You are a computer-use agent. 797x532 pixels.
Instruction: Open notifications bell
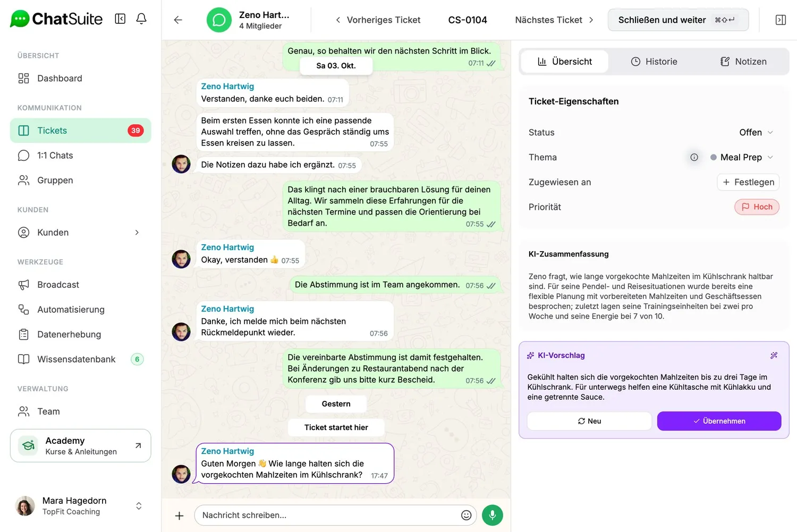tap(141, 19)
